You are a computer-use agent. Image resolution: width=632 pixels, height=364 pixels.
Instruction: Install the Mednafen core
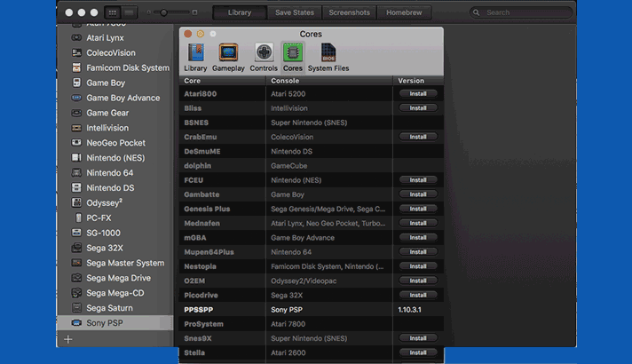click(418, 224)
